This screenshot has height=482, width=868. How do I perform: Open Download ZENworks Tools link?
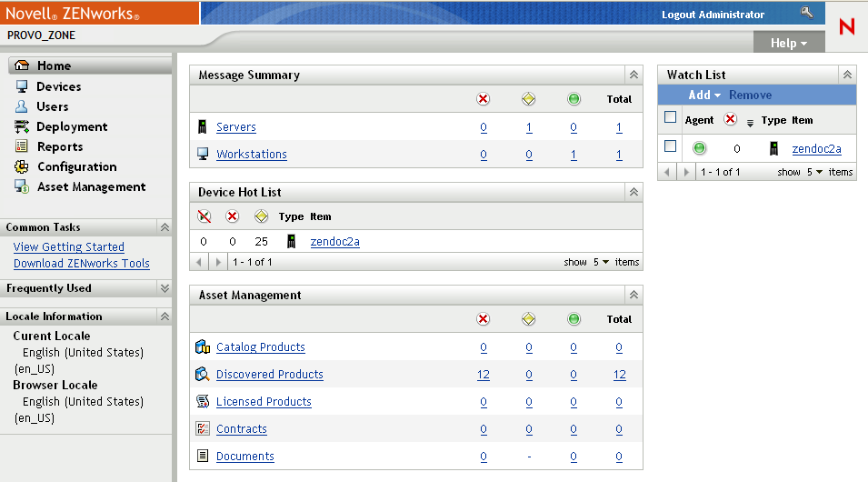pos(82,263)
